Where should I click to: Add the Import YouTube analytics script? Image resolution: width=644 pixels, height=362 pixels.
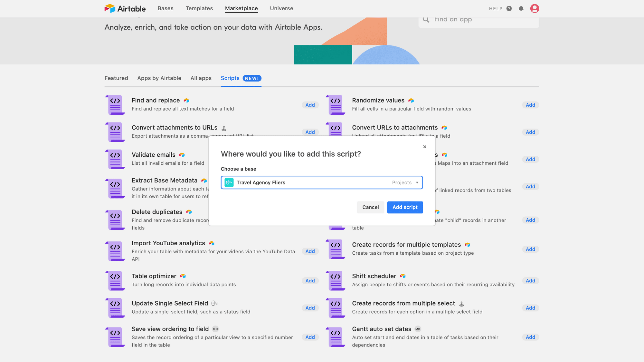(310, 251)
